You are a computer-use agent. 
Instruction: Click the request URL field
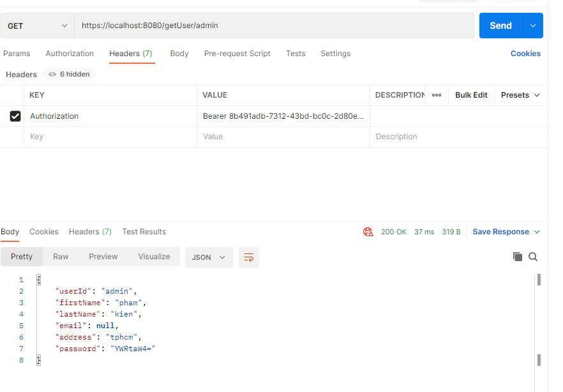[274, 26]
